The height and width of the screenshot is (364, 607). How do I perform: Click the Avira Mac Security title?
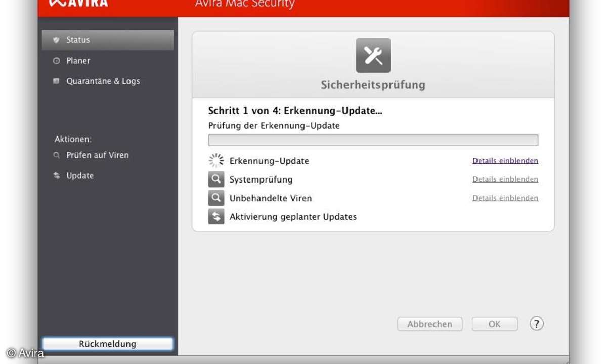[245, 4]
